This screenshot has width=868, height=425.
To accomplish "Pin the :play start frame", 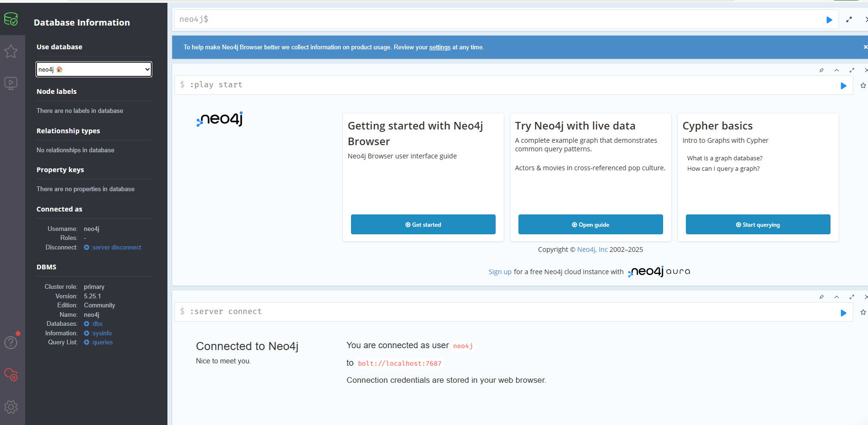I will point(822,70).
